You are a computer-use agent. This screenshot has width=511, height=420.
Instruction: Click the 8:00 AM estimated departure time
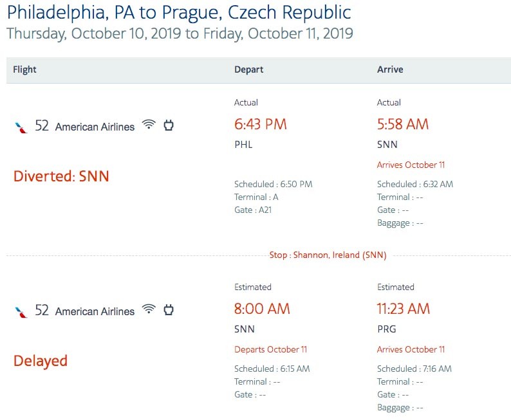pos(262,309)
